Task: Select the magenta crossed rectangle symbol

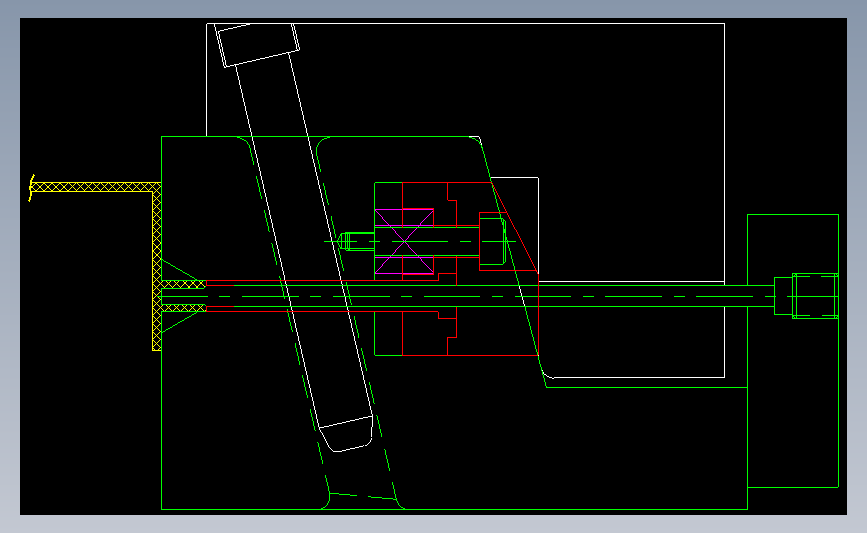Action: click(x=404, y=241)
